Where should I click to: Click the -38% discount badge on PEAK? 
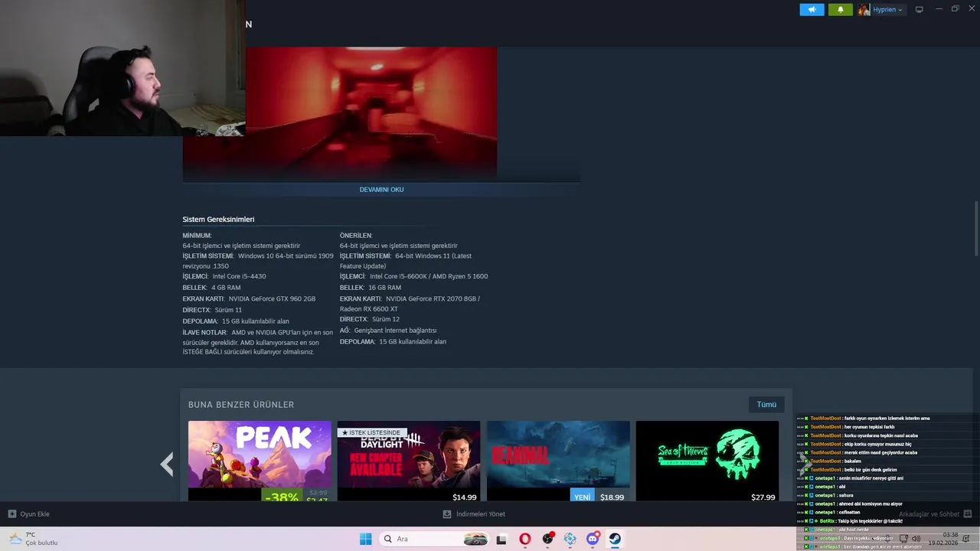283,496
